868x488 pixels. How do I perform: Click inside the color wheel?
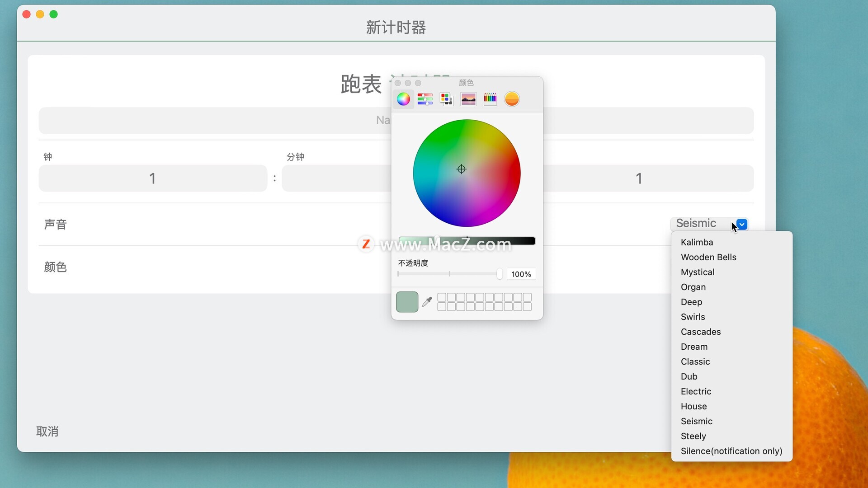coord(467,173)
